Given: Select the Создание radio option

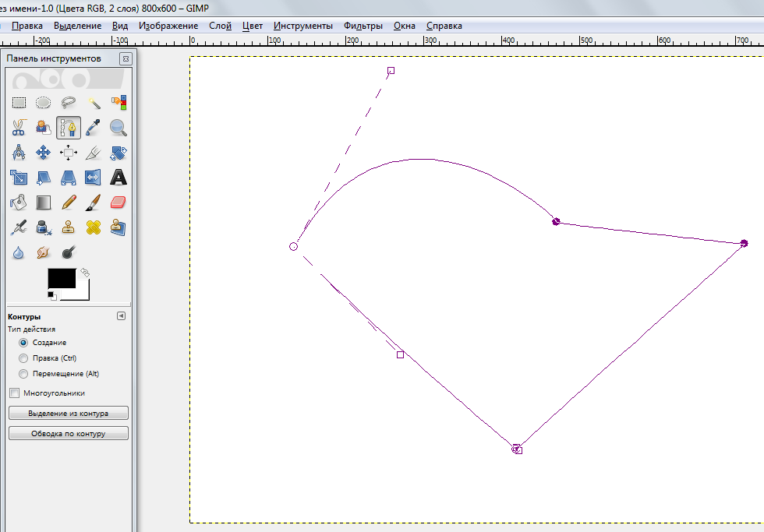Looking at the screenshot, I should pyautogui.click(x=23, y=343).
